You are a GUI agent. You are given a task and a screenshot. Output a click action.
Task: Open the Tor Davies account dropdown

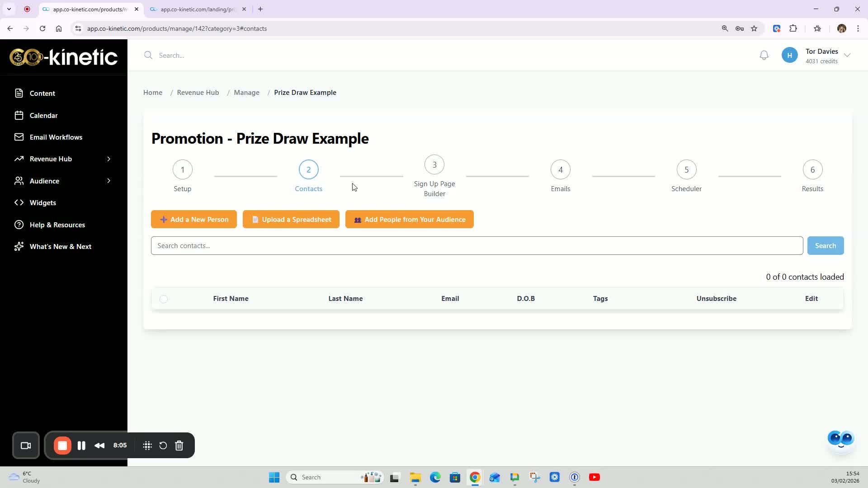(847, 56)
